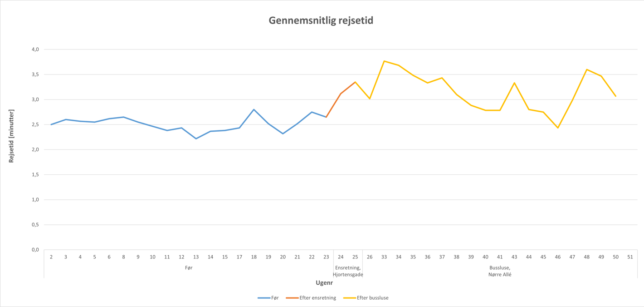Select the "Efter ensretning" legend text
Image resolution: width=644 pixels, height=307 pixels.
click(317, 298)
